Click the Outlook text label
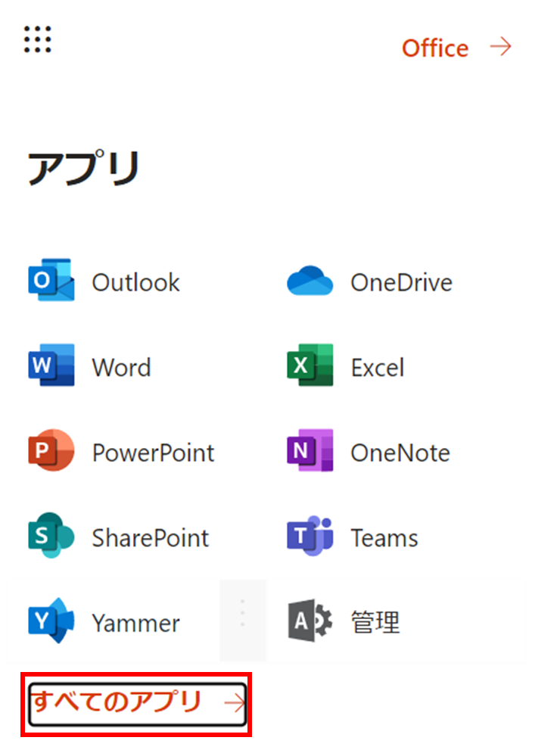 click(136, 282)
